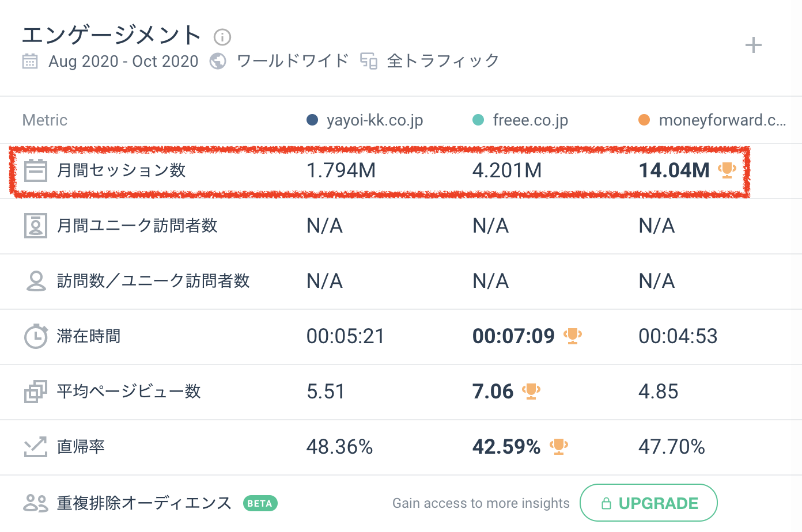Click the freee.co.jp column header
The height and width of the screenshot is (532, 802).
coord(530,120)
